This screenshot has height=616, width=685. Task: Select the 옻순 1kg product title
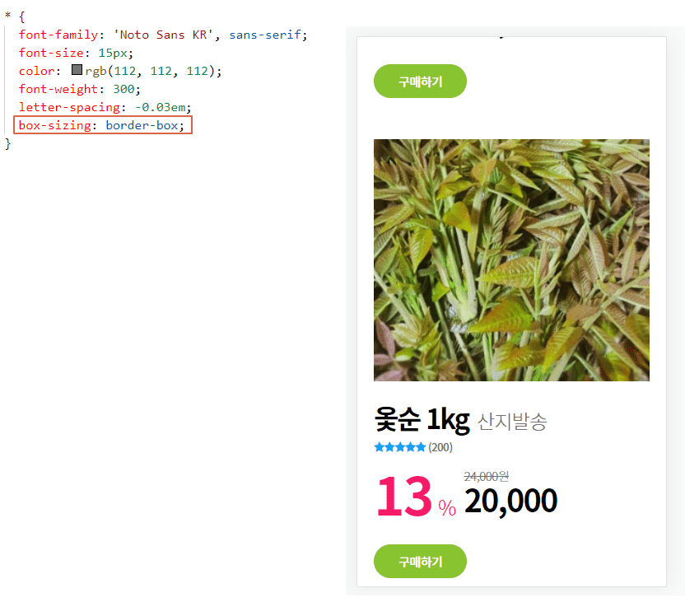pyautogui.click(x=422, y=419)
